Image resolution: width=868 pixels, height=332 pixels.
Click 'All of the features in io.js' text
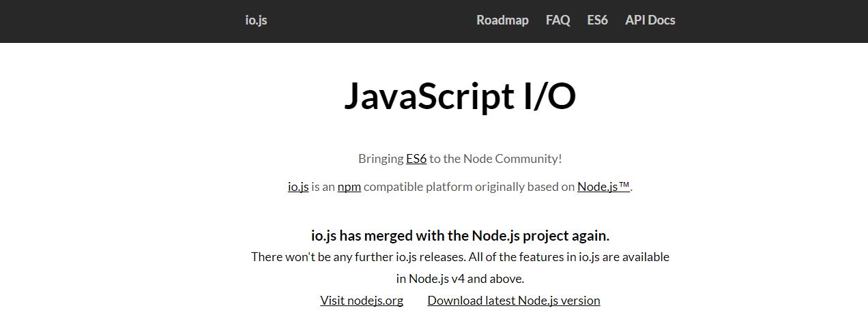coord(534,257)
